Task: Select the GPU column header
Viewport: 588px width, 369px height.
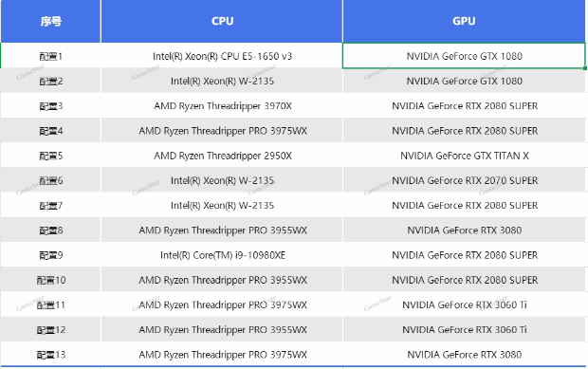Action: 464,21
